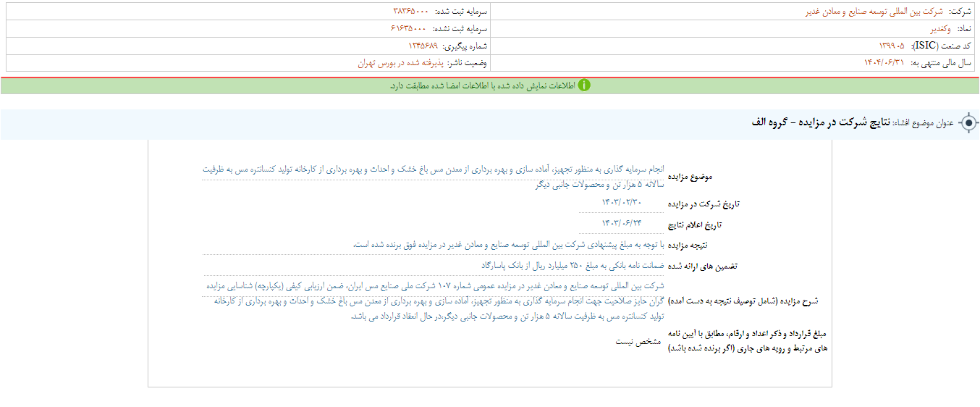Select the tracking number 1245689
The image size is (980, 407).
(418, 46)
